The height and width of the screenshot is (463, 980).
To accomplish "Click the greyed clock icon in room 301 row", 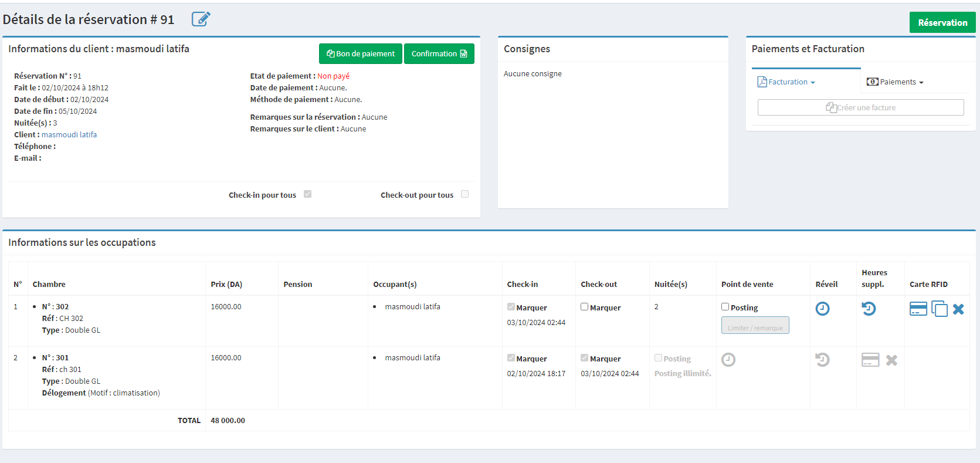I will pos(728,360).
